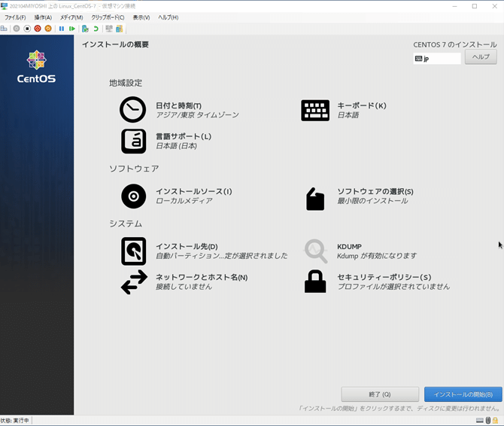Open the Network & Host Name arrows icon
The height and width of the screenshot is (426, 504).
pos(135,282)
